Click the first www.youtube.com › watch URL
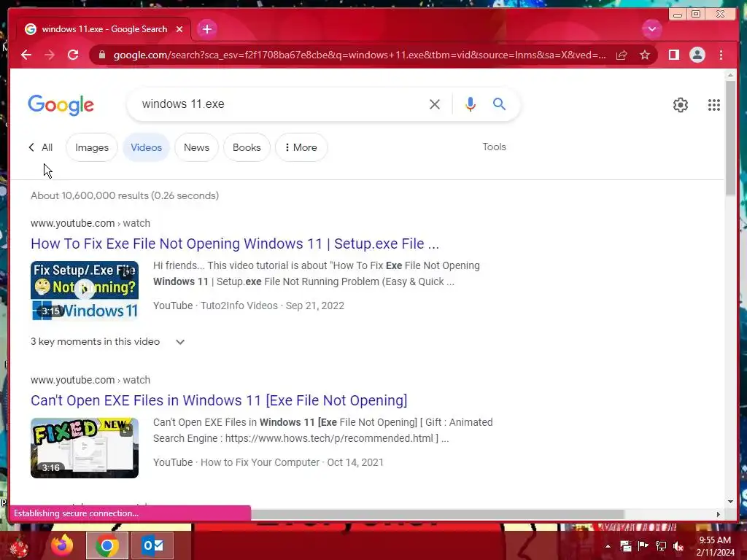Screen dimensions: 747x560 [x=90, y=223]
